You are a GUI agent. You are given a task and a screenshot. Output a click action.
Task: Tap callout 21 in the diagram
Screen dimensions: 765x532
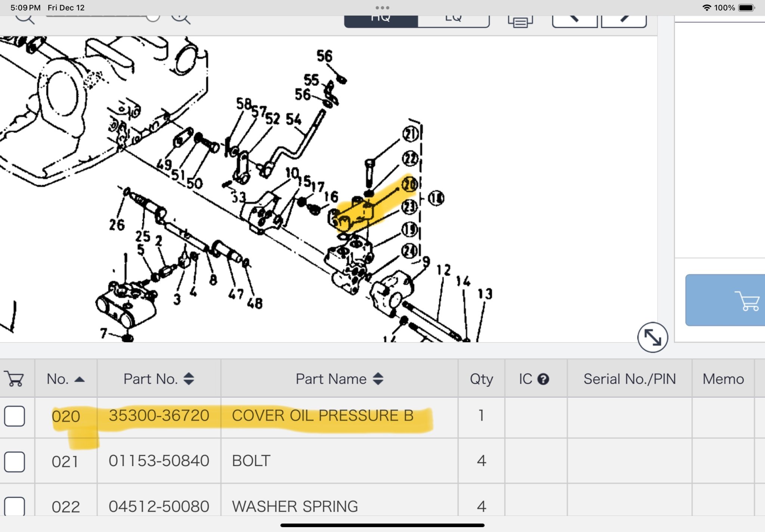pyautogui.click(x=411, y=134)
